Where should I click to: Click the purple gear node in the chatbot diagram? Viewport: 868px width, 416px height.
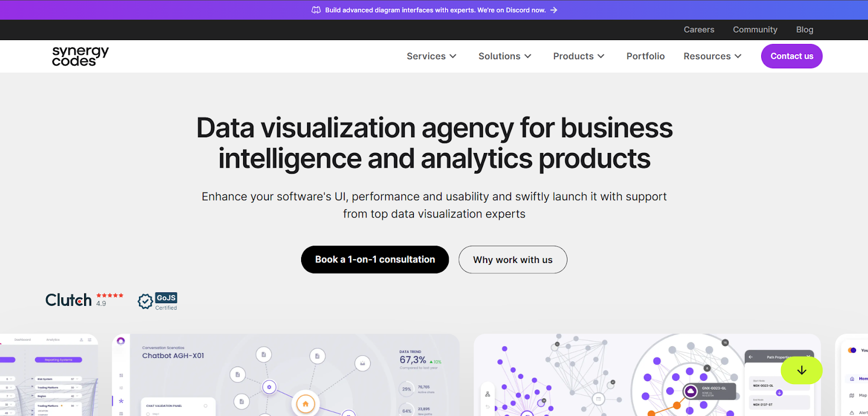[269, 387]
